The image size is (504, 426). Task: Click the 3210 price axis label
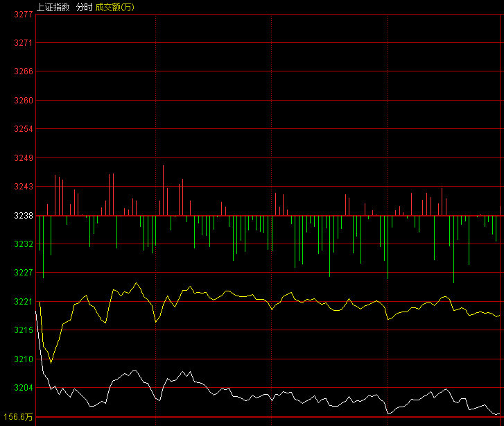(24, 359)
